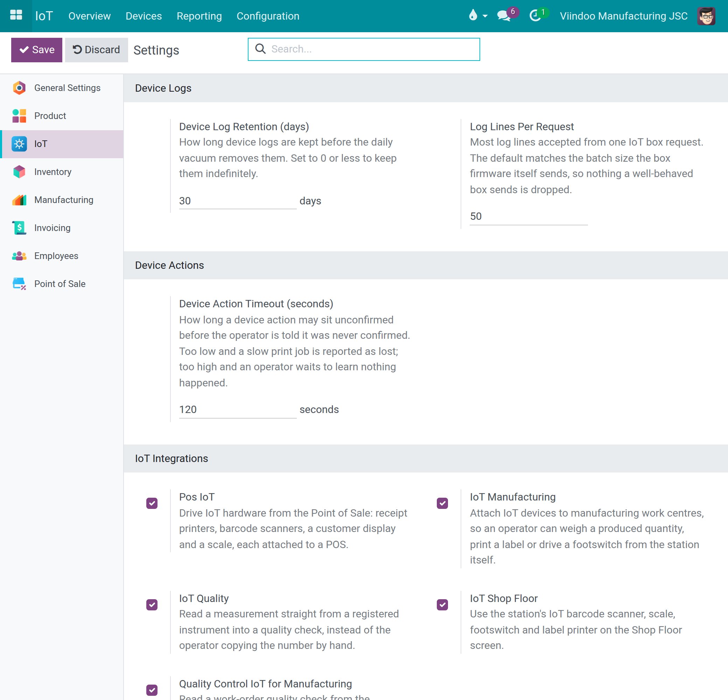This screenshot has height=700, width=728.
Task: Edit the Device Action Timeout seconds field
Action: tap(237, 409)
